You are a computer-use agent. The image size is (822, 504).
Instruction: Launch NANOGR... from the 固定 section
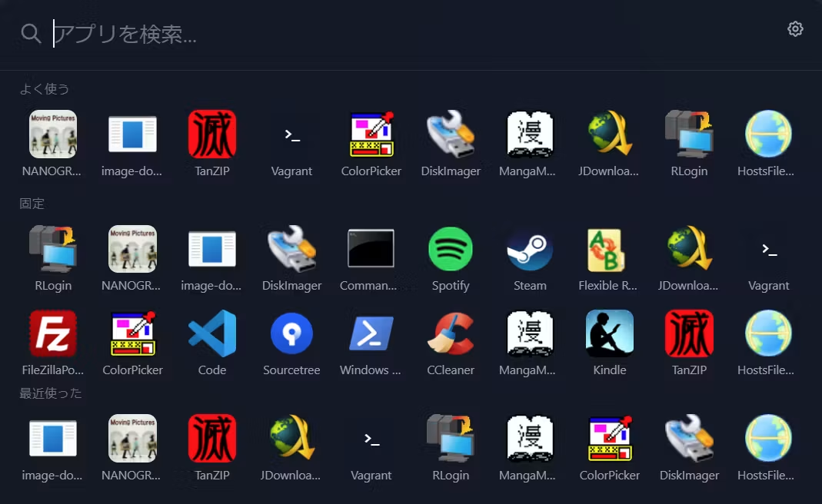coord(132,258)
